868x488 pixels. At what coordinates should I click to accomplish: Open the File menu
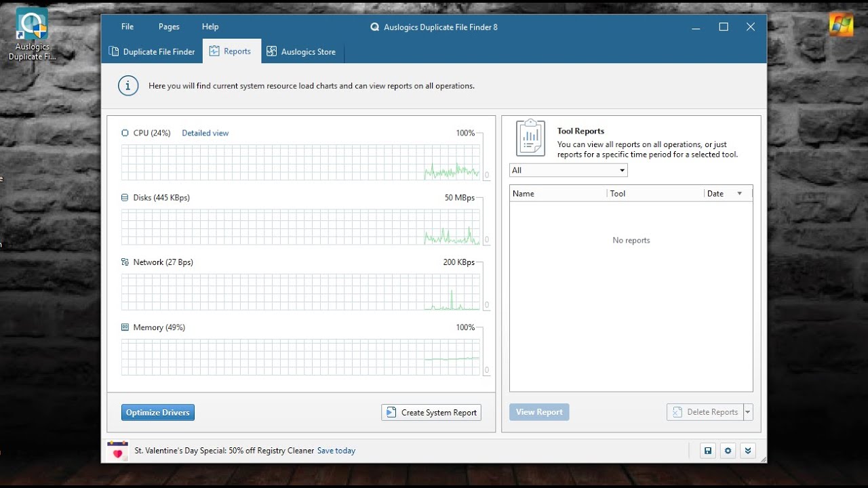tap(127, 27)
